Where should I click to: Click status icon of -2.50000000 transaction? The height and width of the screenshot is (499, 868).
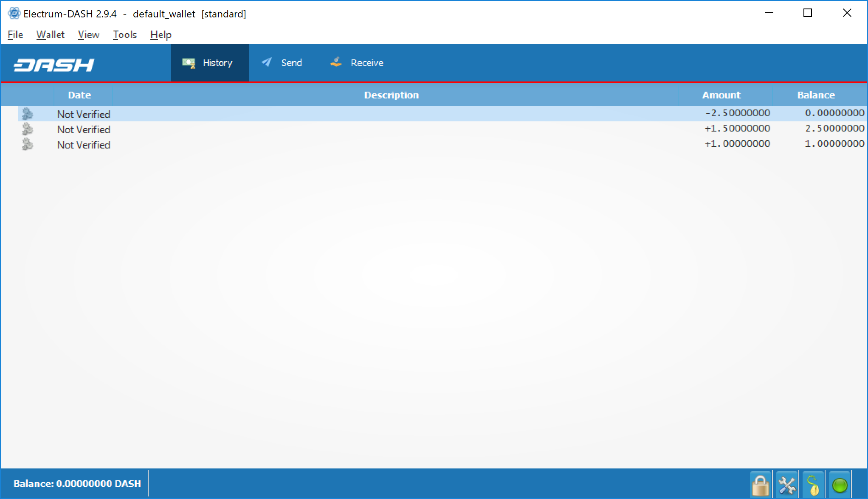tap(28, 114)
